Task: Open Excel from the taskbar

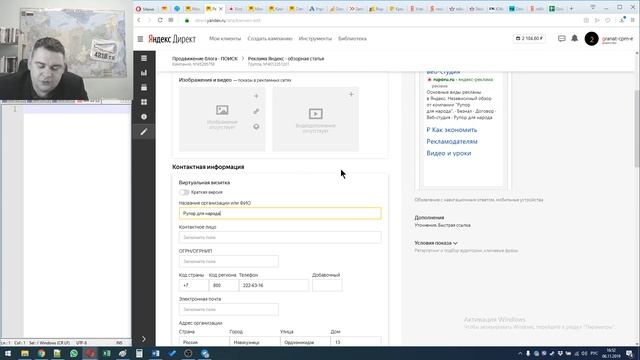Action: pos(107,353)
